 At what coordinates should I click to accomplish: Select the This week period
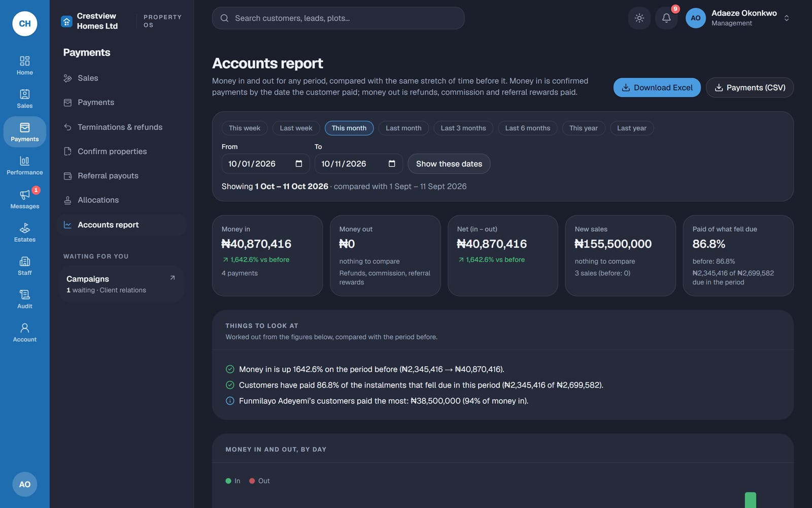(245, 128)
